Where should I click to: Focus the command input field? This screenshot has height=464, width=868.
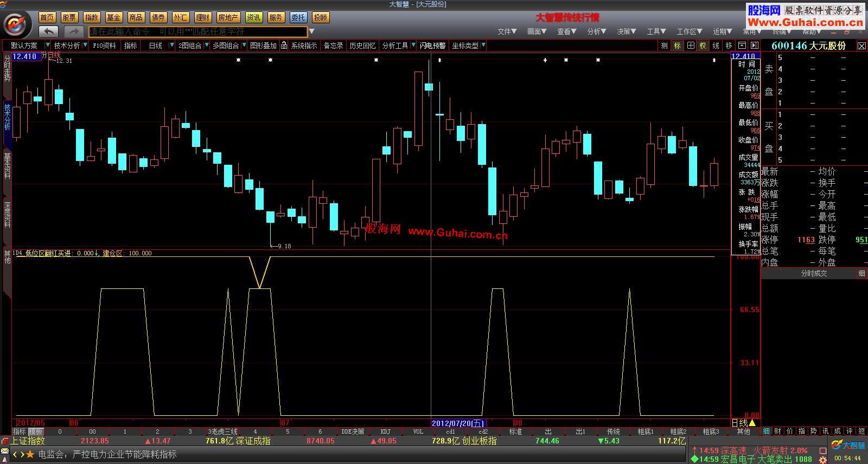pos(198,31)
